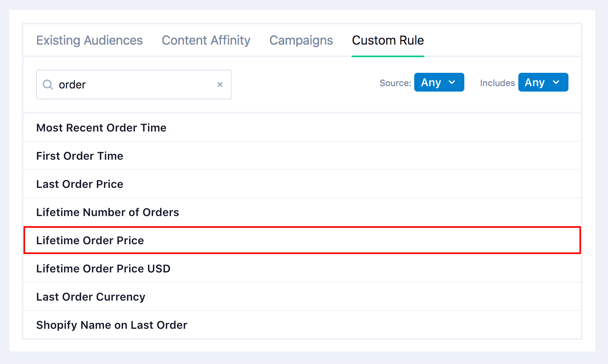Pick Shopify Name on Last Order
Screen dimensions: 608x364
(112, 325)
